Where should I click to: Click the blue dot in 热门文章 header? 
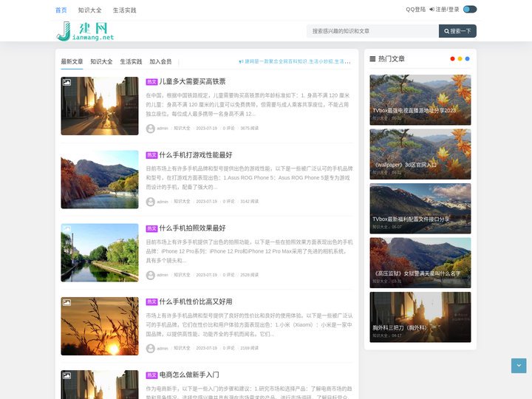(x=467, y=58)
